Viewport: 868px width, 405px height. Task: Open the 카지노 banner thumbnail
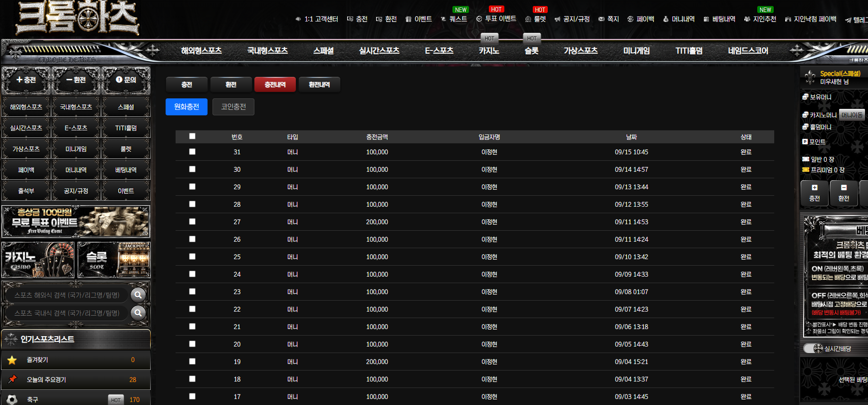tap(38, 260)
